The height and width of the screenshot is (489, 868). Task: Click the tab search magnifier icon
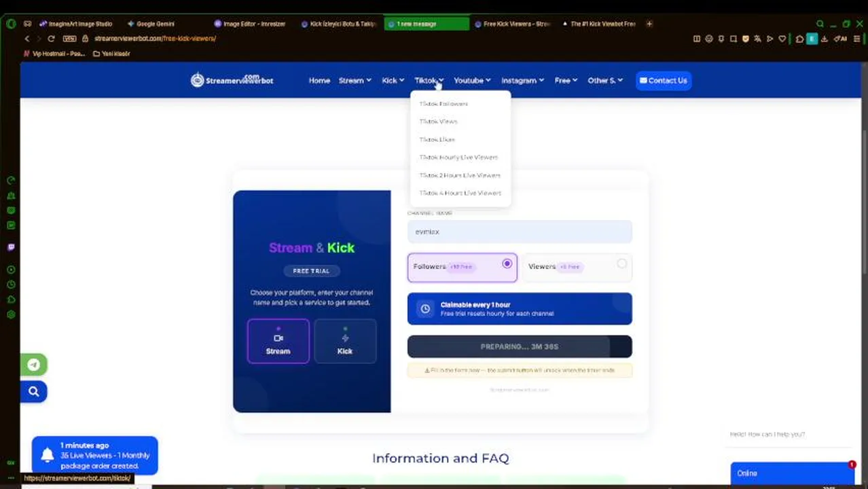[820, 24]
